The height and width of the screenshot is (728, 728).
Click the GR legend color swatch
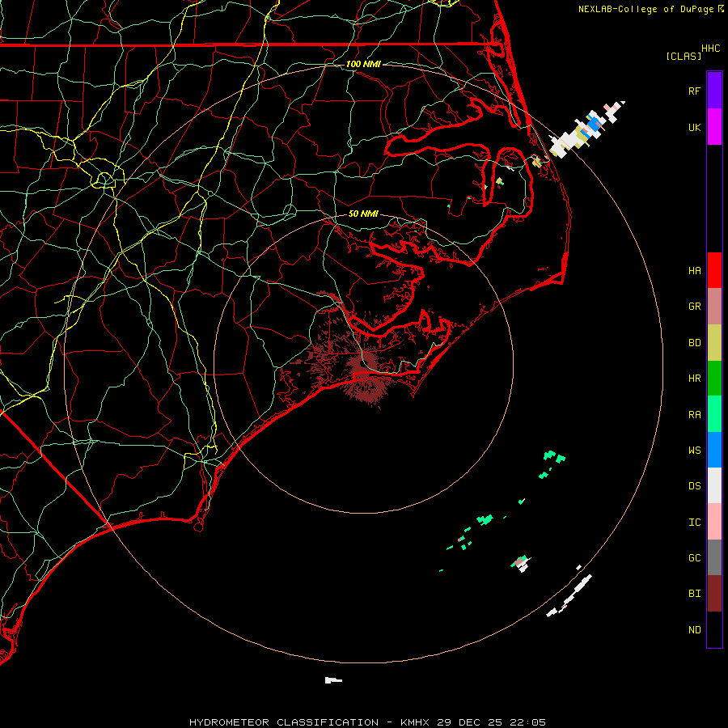pyautogui.click(x=714, y=307)
